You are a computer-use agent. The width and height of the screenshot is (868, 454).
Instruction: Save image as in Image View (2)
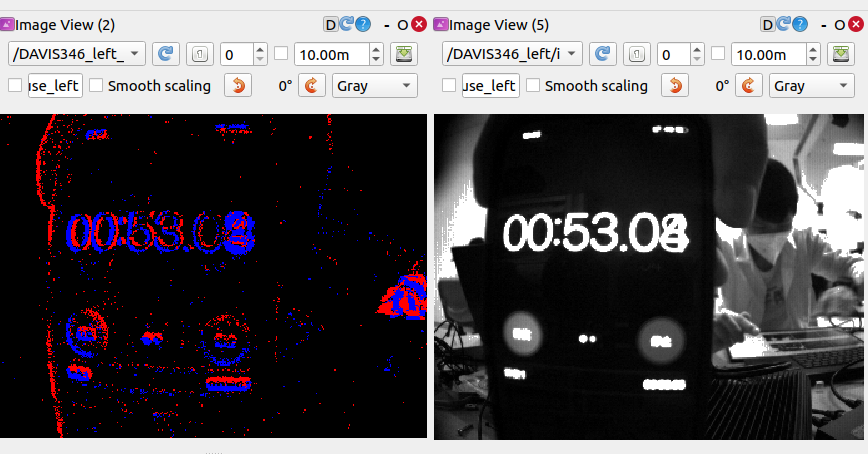pos(404,54)
